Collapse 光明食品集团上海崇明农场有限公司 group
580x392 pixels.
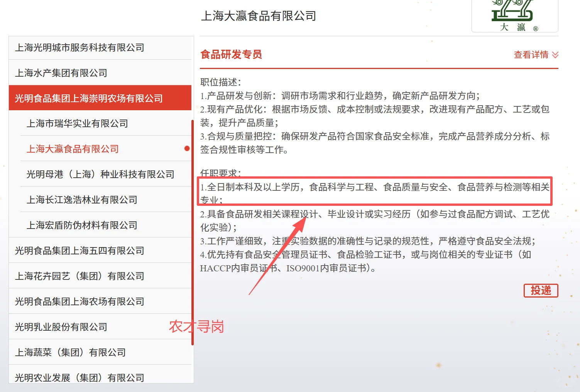pyautogui.click(x=100, y=98)
